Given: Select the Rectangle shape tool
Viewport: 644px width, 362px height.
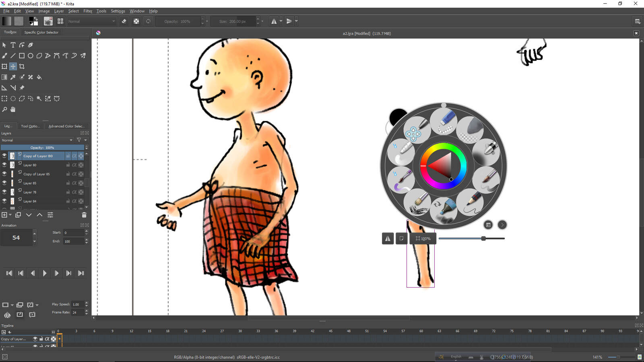Looking at the screenshot, I should coord(22,56).
